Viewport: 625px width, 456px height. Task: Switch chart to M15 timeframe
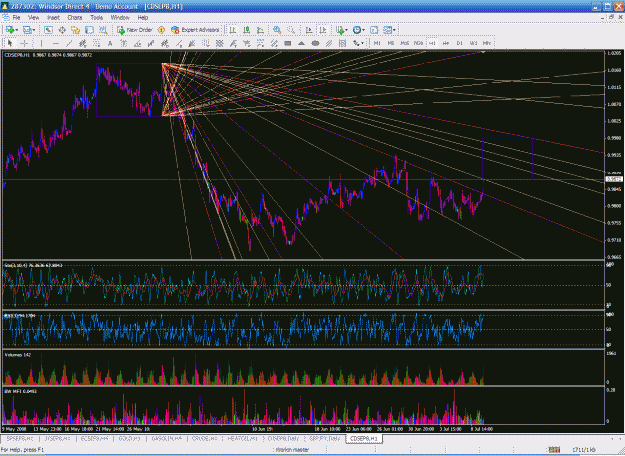point(405,43)
